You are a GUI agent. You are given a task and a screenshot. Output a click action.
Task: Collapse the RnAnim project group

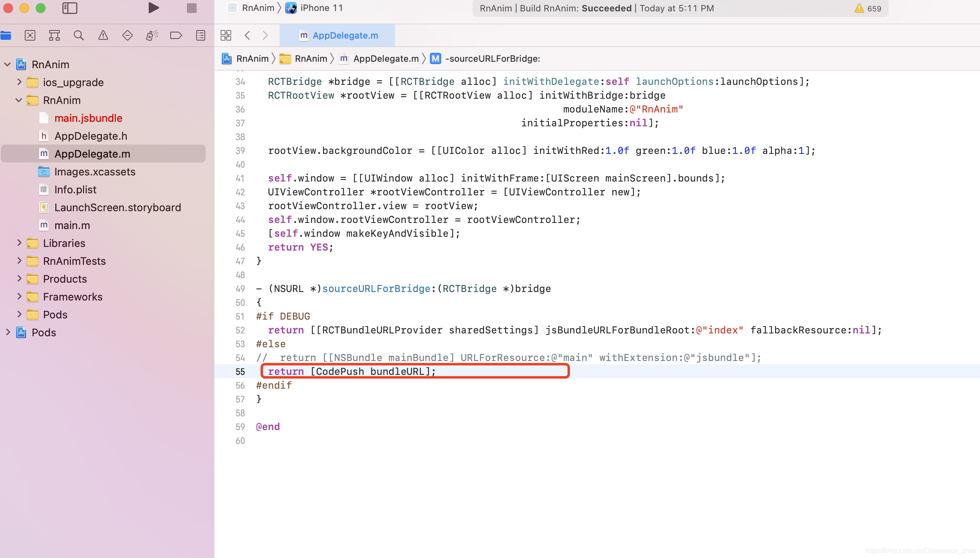[x=7, y=64]
